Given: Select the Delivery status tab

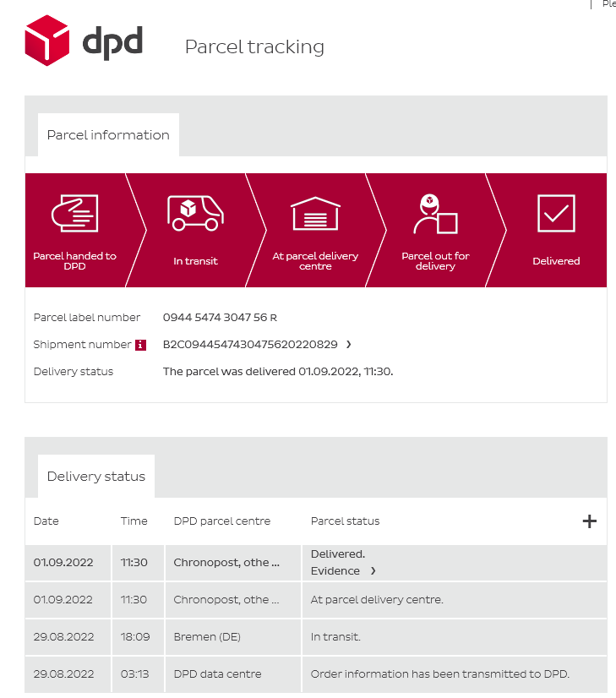Looking at the screenshot, I should point(96,477).
